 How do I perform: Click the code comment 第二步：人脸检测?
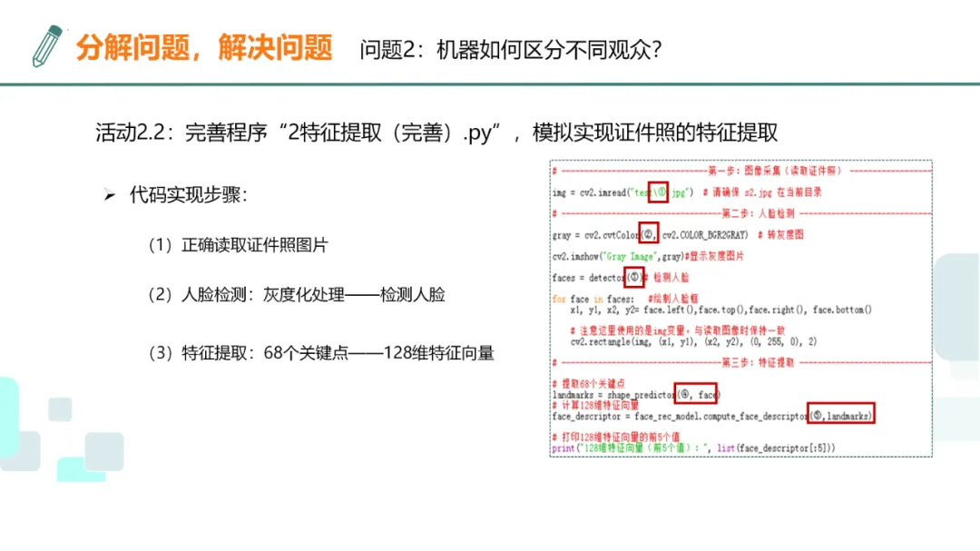click(x=758, y=213)
